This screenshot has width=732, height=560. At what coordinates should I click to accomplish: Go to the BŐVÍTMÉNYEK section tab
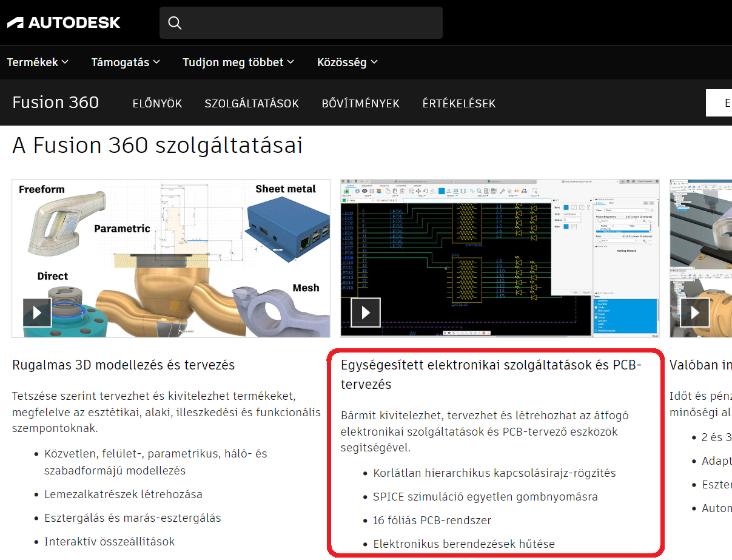[361, 104]
